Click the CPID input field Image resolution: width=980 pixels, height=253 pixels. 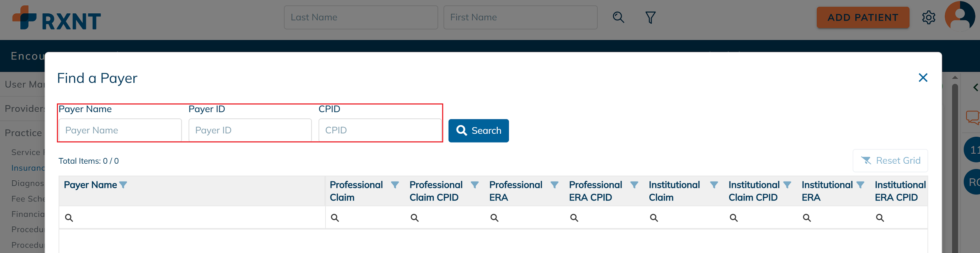pyautogui.click(x=380, y=130)
